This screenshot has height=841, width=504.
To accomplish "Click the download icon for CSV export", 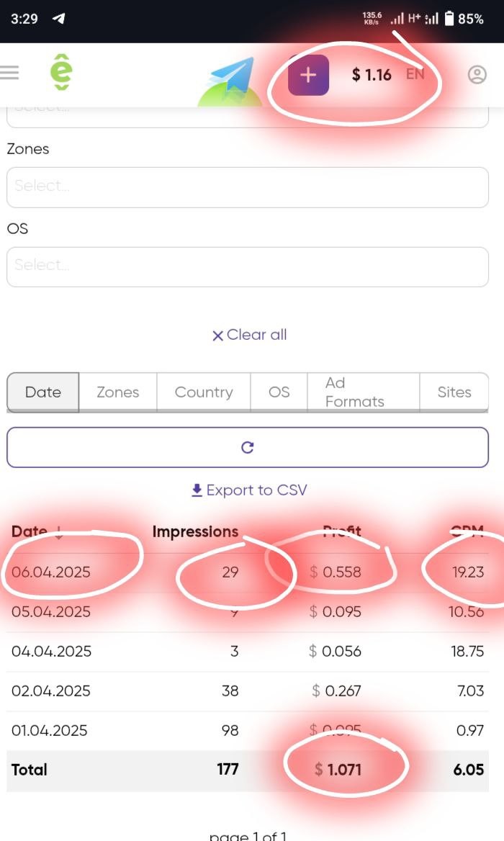I will click(197, 490).
